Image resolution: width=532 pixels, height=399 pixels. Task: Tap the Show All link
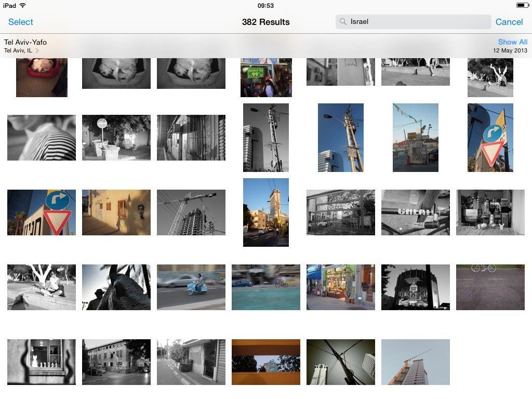click(512, 42)
